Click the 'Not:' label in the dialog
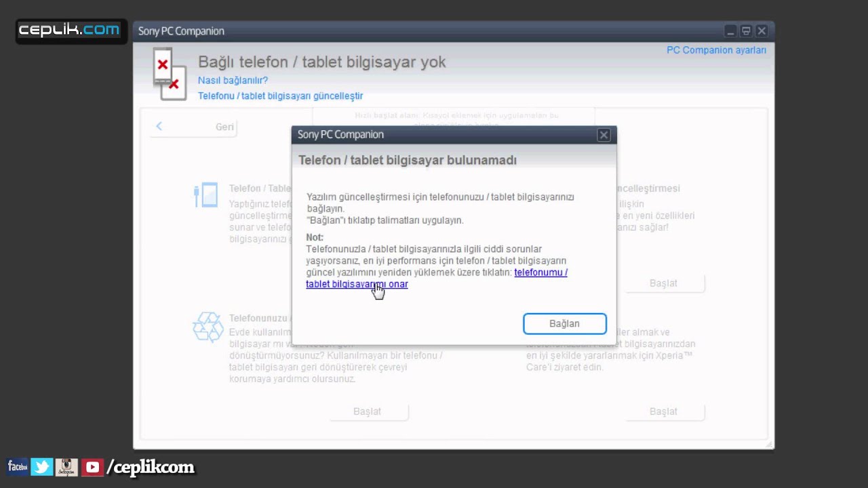Screen dimensions: 868x488 click(315, 237)
